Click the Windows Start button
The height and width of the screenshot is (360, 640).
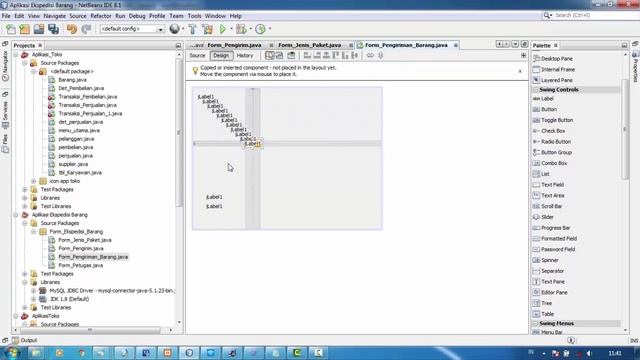coord(11,352)
